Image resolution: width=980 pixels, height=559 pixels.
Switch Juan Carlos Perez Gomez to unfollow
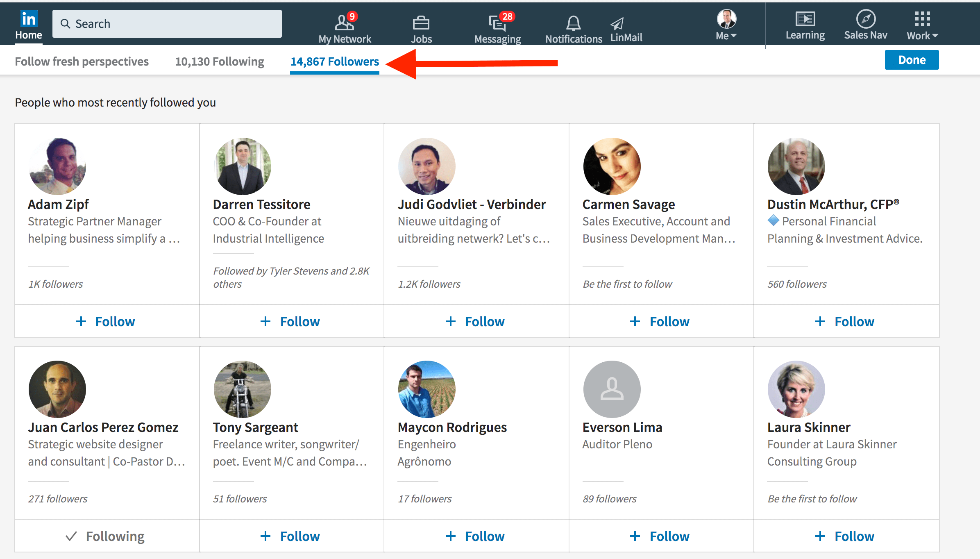106,536
